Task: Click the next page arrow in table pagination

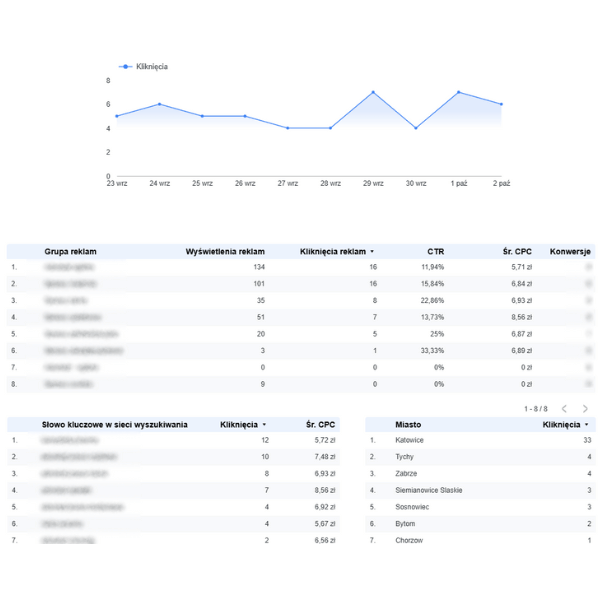Action: click(x=585, y=409)
